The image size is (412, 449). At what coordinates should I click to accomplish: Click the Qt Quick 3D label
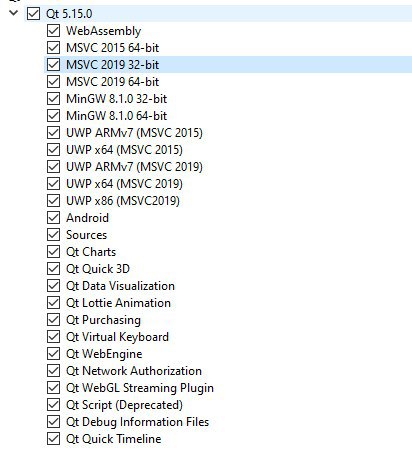coord(98,269)
